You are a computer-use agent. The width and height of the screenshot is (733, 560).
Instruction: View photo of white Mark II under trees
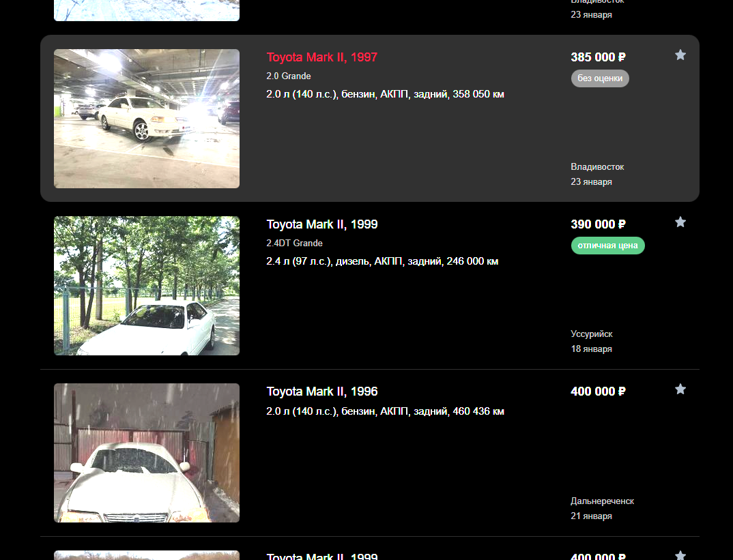click(147, 286)
